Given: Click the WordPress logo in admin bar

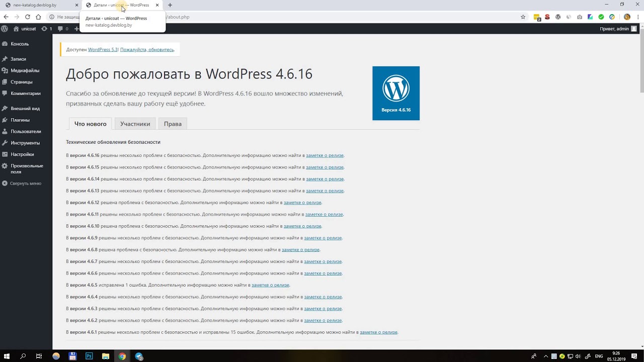Looking at the screenshot, I should [5, 29].
